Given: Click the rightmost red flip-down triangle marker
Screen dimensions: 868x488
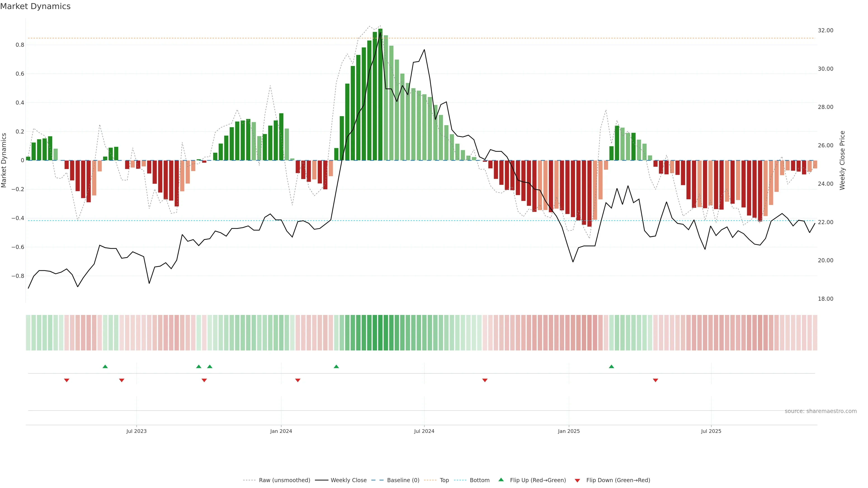Looking at the screenshot, I should [655, 380].
